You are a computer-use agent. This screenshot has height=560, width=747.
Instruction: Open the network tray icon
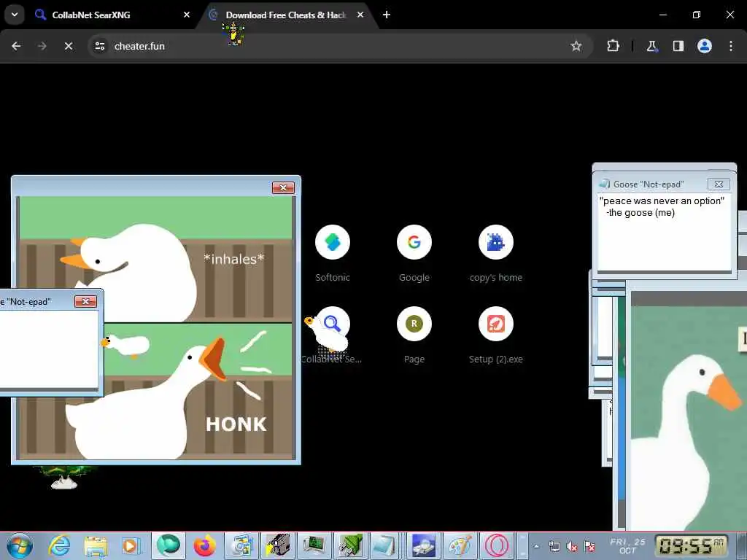(554, 546)
